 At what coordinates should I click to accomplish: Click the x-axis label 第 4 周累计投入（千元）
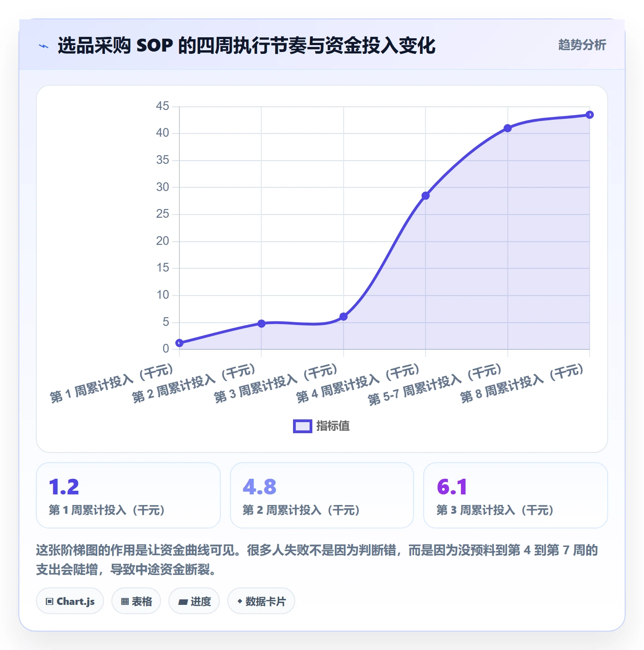point(358,383)
